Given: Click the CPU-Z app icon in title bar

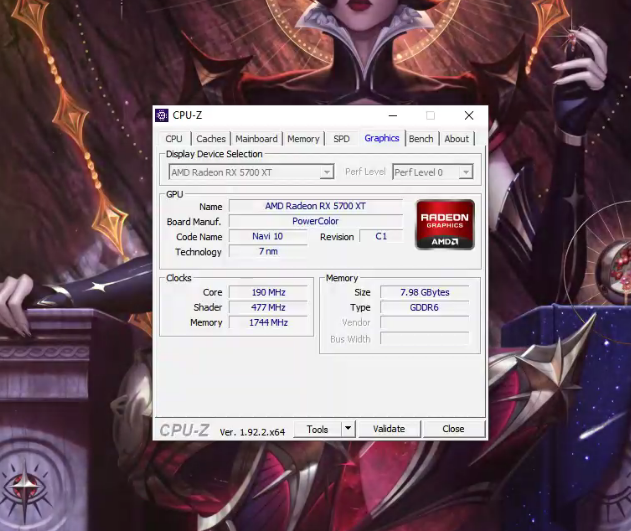Looking at the screenshot, I should [x=162, y=115].
